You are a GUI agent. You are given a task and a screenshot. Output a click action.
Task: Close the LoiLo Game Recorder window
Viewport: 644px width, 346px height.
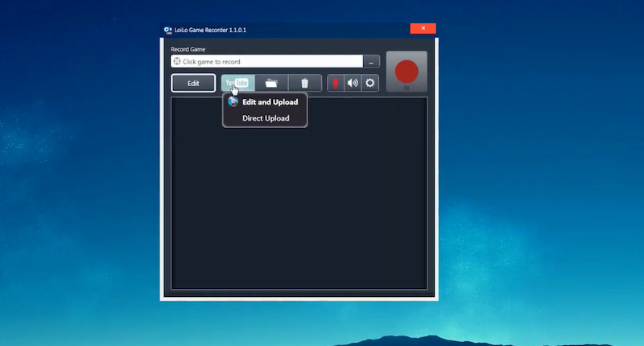coord(423,28)
